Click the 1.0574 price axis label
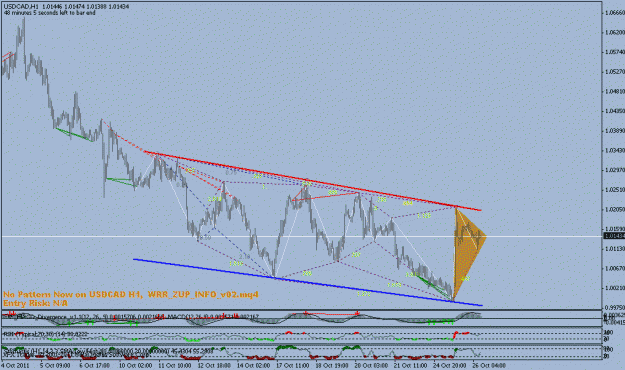 coord(615,52)
